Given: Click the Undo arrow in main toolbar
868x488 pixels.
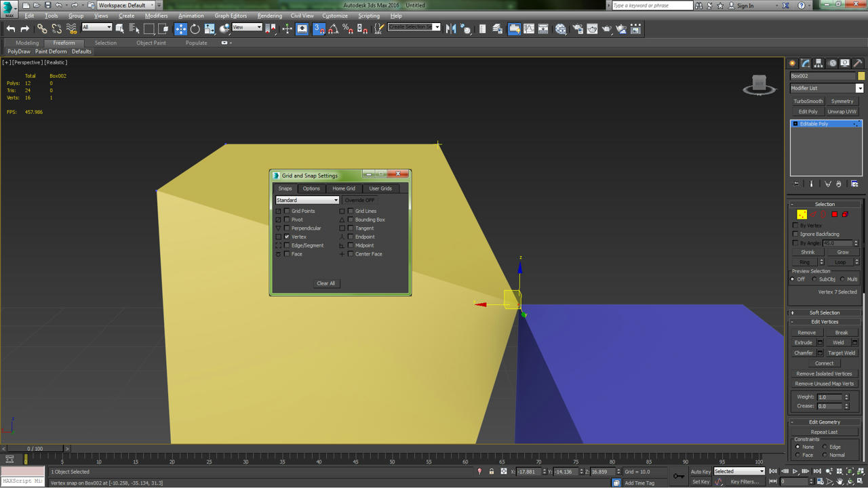Looking at the screenshot, I should click(x=10, y=28).
